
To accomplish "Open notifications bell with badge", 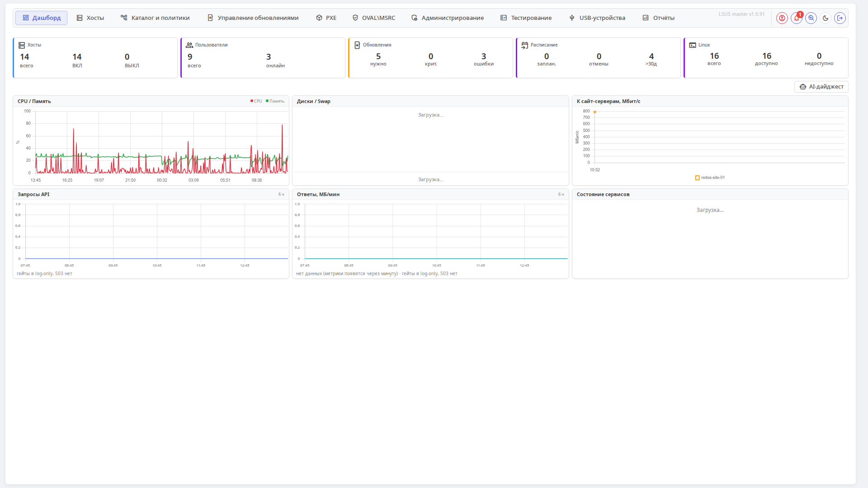I will pyautogui.click(x=796, y=18).
